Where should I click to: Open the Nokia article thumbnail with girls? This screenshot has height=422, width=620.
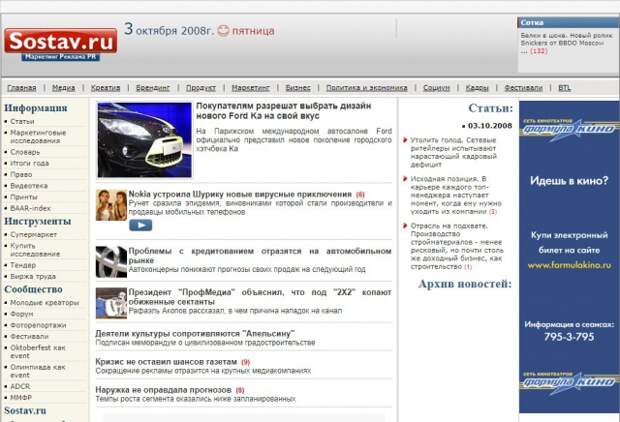click(x=111, y=205)
